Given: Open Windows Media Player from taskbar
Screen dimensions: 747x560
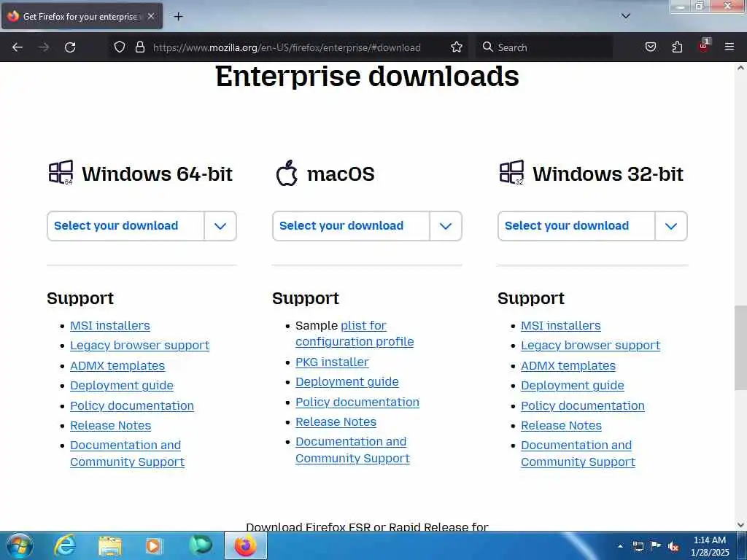Looking at the screenshot, I should coord(154,546).
